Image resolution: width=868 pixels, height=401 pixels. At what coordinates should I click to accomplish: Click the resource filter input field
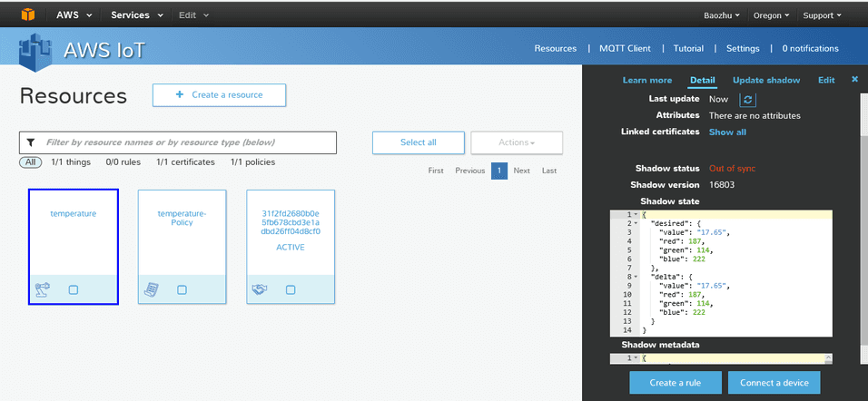click(178, 142)
